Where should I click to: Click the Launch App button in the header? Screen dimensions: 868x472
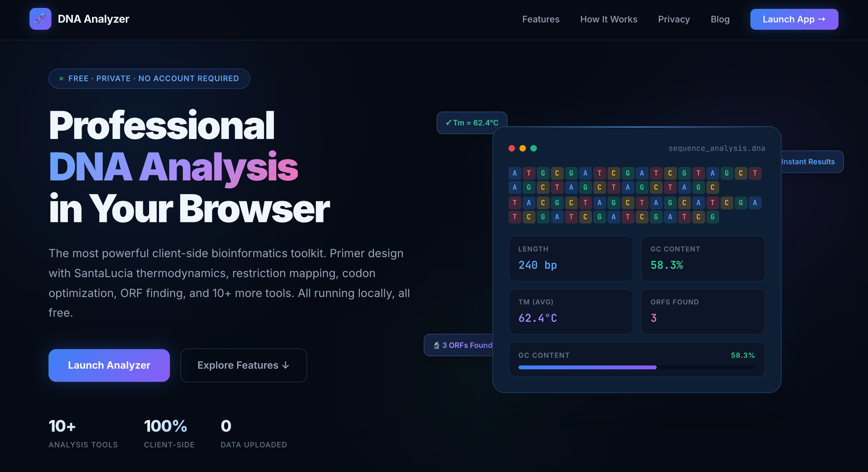(x=794, y=20)
